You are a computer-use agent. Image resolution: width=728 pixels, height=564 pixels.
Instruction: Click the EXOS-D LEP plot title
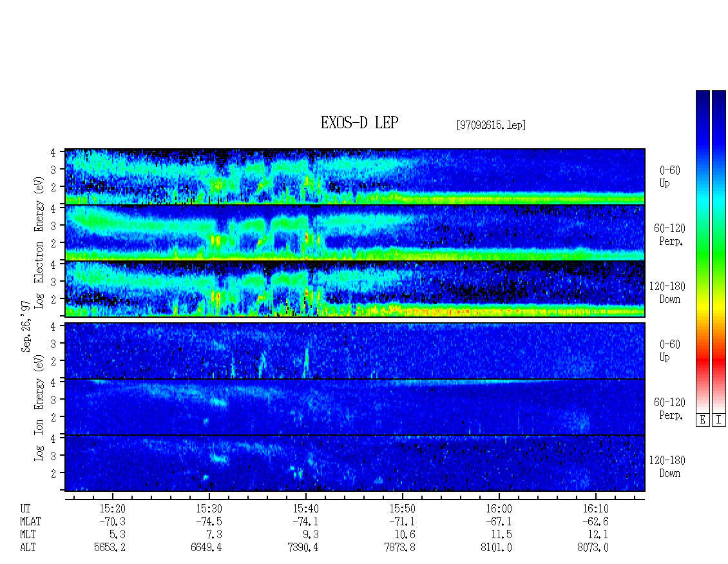click(359, 122)
